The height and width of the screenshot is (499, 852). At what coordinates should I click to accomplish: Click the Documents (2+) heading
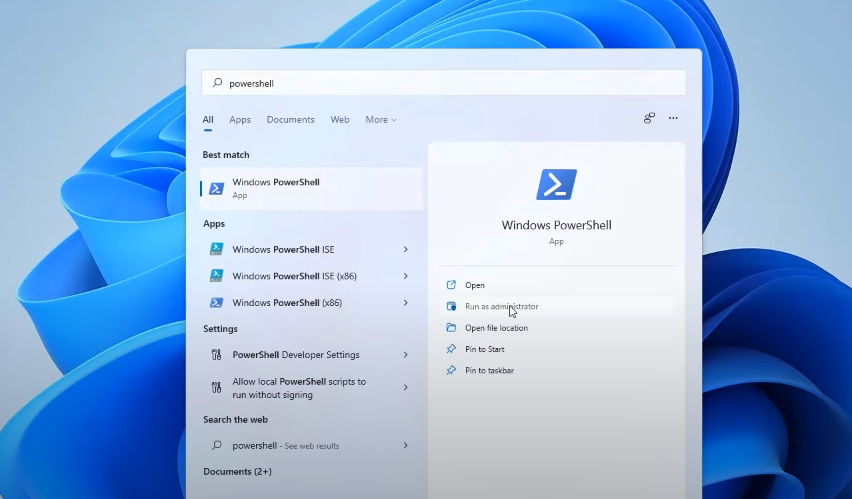(237, 471)
